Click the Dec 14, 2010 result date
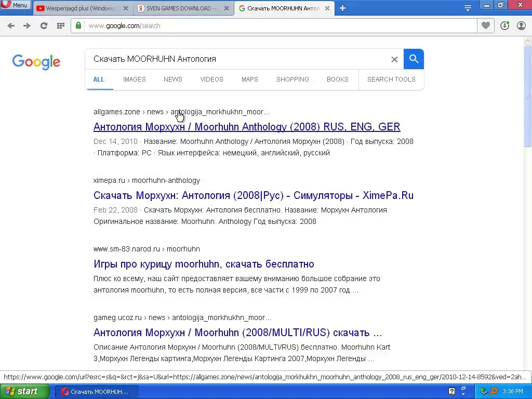 coord(115,141)
